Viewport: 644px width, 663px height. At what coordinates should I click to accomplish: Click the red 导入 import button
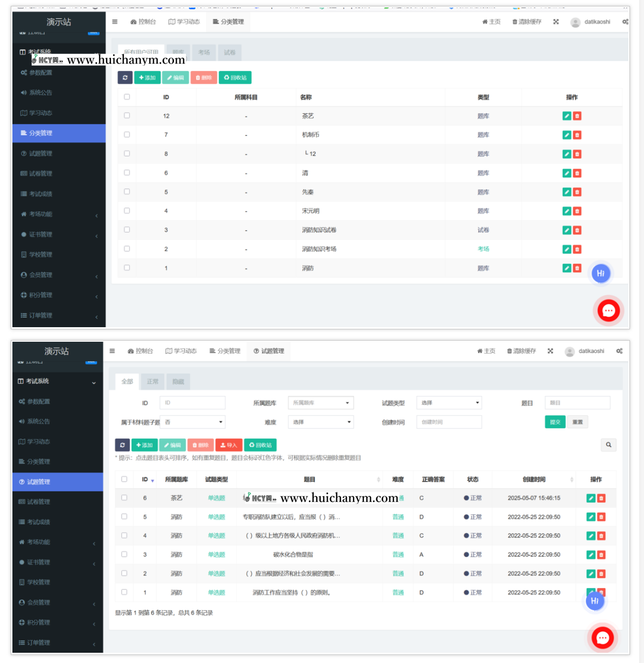pyautogui.click(x=228, y=445)
